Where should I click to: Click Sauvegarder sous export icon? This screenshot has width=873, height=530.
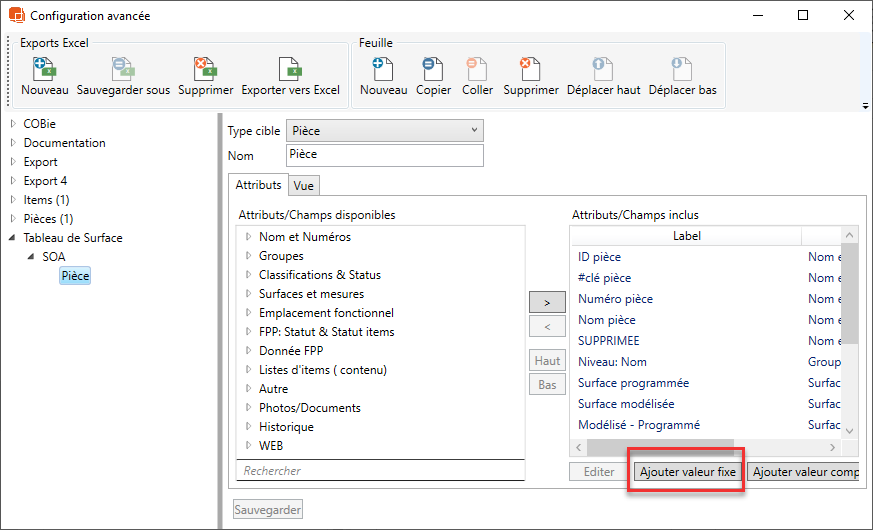pyautogui.click(x=123, y=69)
